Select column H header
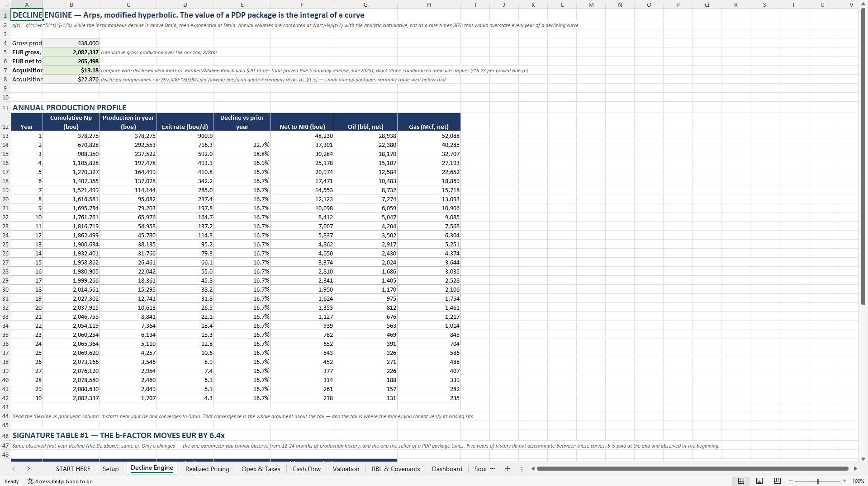 coord(429,5)
